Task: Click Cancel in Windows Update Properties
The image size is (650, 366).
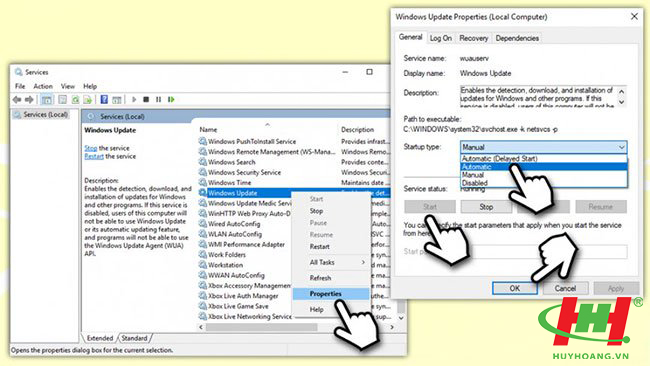Action: 565,288
